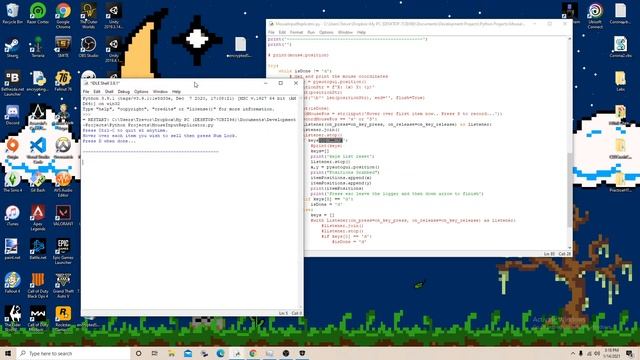The height and width of the screenshot is (360, 640).
Task: Open Debug menu in IDLE Shell window
Action: 124,91
